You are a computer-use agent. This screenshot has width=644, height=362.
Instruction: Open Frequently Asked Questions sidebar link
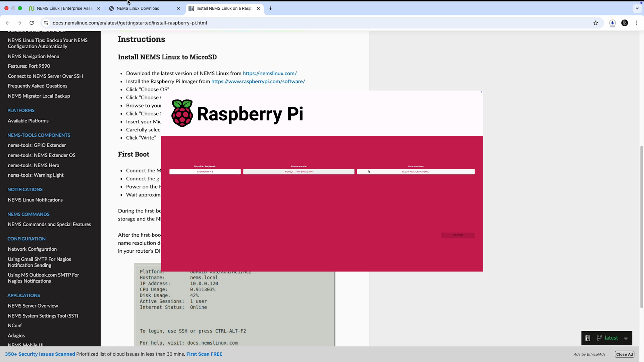[38, 86]
